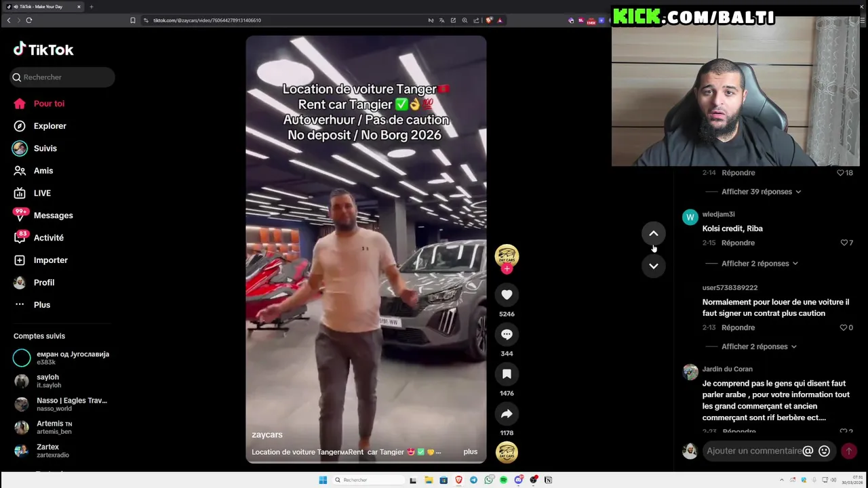Viewport: 868px width, 488px height.
Task: Open wledjam3i's green W avatar
Action: tap(690, 218)
